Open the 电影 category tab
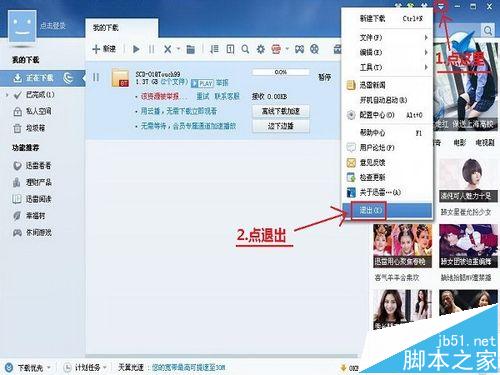Screen dimensions: 500x375 tap(460, 143)
